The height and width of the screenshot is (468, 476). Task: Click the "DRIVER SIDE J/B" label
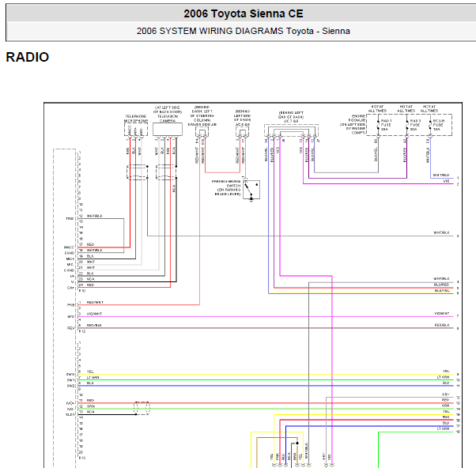[202, 124]
